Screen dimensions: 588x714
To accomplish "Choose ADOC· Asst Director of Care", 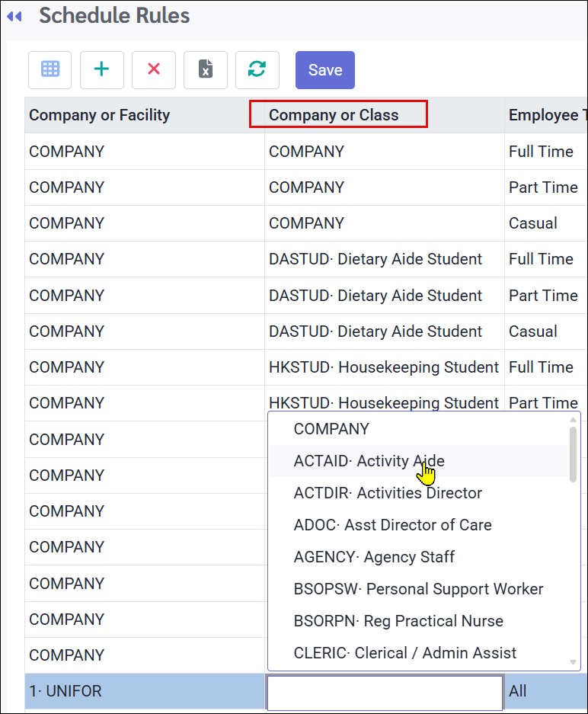I will pyautogui.click(x=419, y=524).
